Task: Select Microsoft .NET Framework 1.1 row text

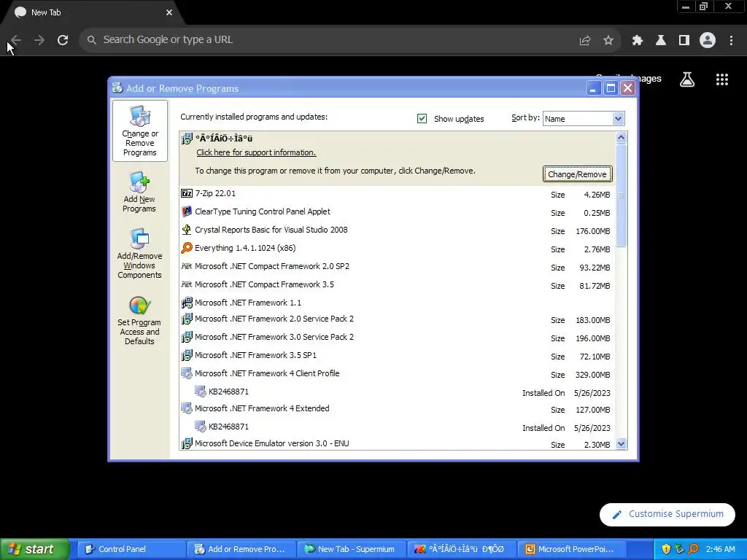Action: (248, 303)
